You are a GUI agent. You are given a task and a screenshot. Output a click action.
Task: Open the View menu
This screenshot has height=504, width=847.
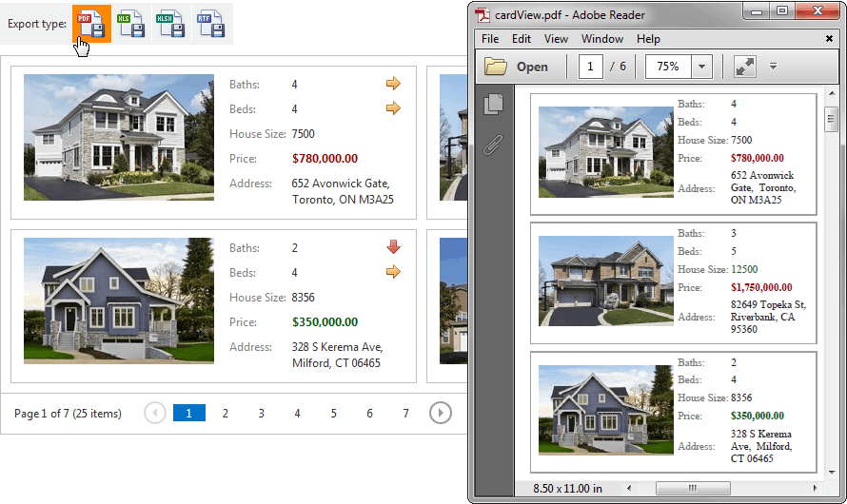[x=556, y=39]
